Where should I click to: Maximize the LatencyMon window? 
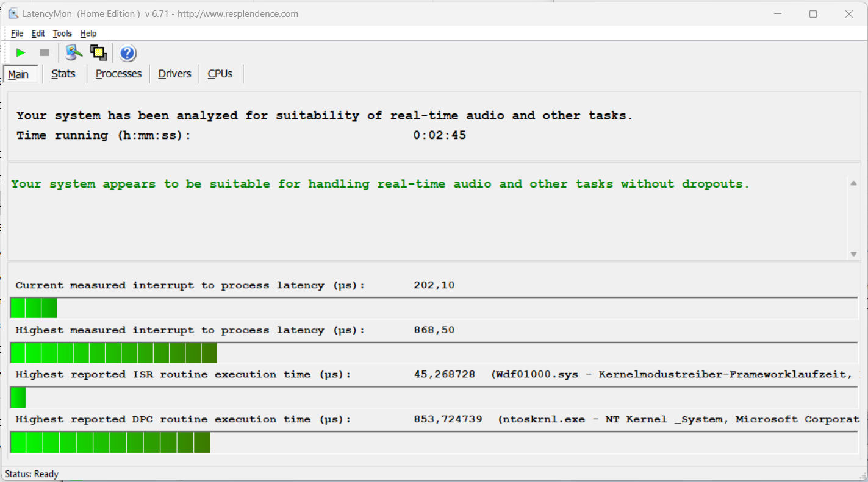pos(812,14)
